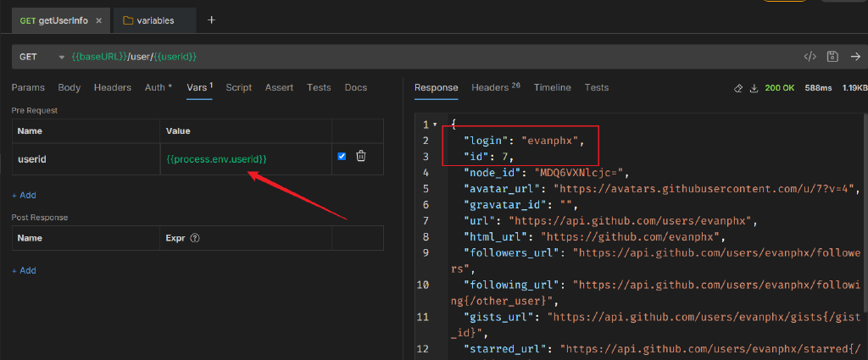
Task: Collapse the JSON root at line 1
Action: pyautogui.click(x=435, y=125)
